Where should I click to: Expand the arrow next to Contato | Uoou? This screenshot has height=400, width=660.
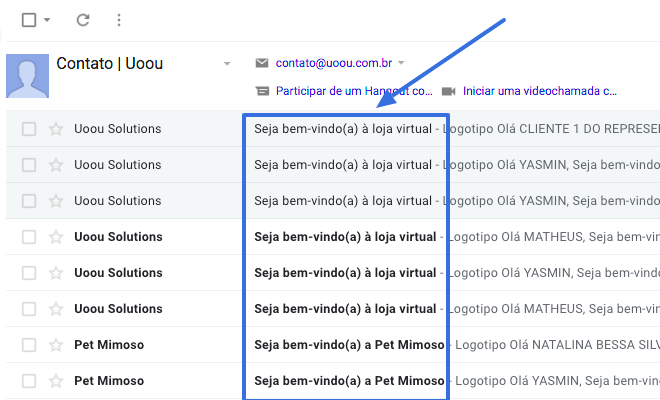point(227,64)
